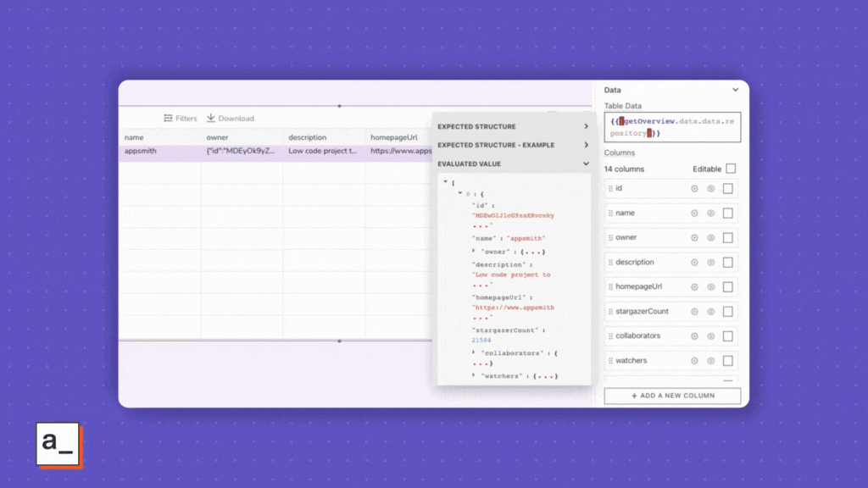Toggle visibility eye for name column
This screenshot has width=868, height=488.
click(x=711, y=213)
